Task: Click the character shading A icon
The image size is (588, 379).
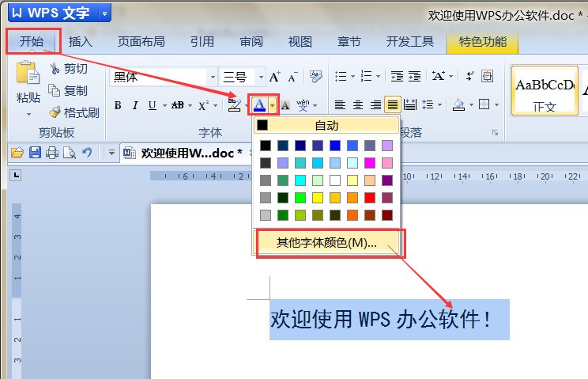Action: (x=285, y=105)
